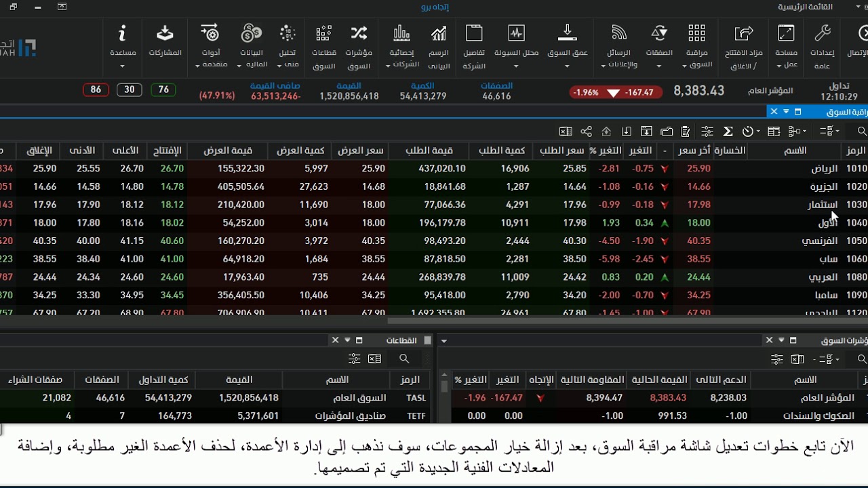Image resolution: width=868 pixels, height=488 pixels.
Task: Open Market Watch list options dropdown
Action: [829, 131]
